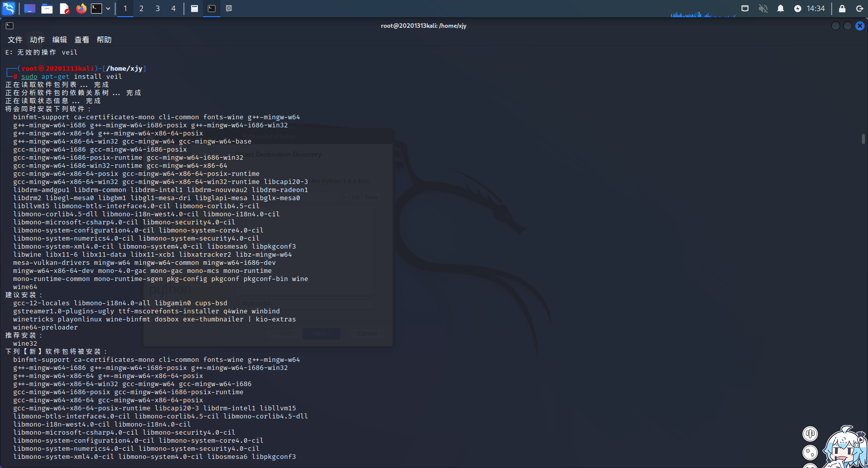Click the terminal vertical scrollbar handle
The width and height of the screenshot is (868, 468).
863,138
